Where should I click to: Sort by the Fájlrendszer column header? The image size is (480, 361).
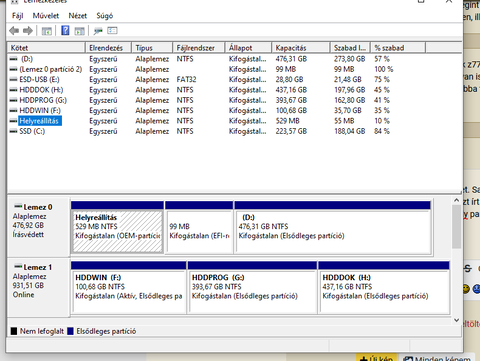click(199, 48)
